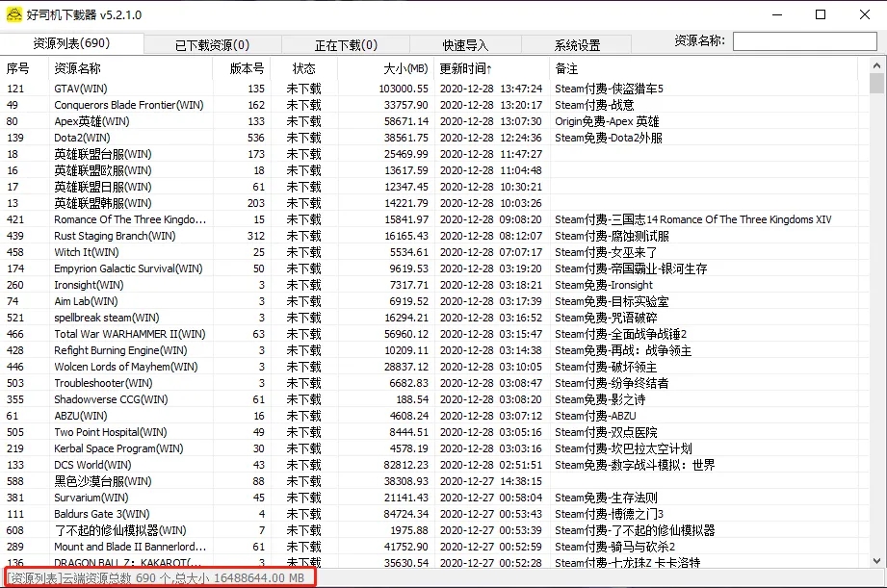Click the 好司机下载器 app icon in title bar
Image resolution: width=887 pixels, height=588 pixels.
click(x=13, y=14)
